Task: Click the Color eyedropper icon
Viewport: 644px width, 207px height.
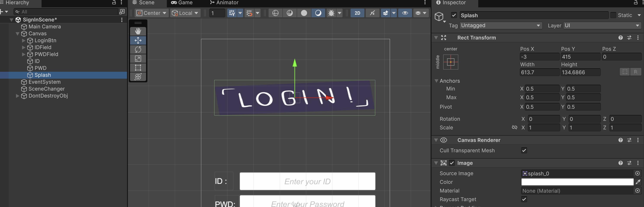Action: pyautogui.click(x=638, y=182)
